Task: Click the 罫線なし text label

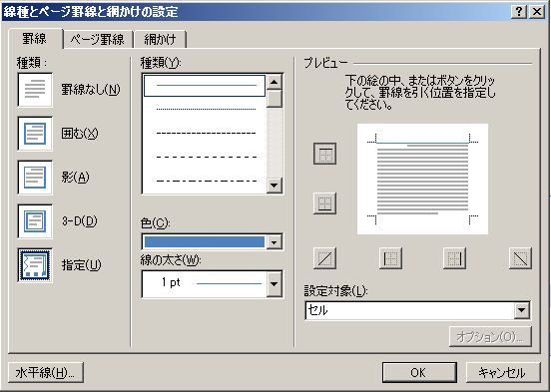Action: [x=91, y=90]
